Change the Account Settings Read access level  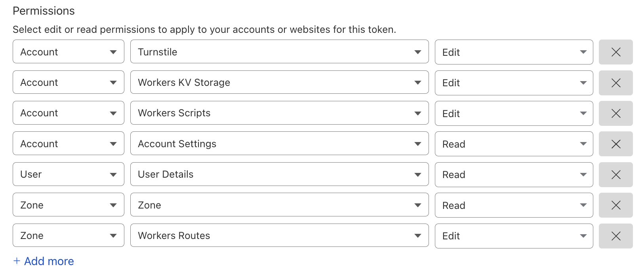[514, 144]
